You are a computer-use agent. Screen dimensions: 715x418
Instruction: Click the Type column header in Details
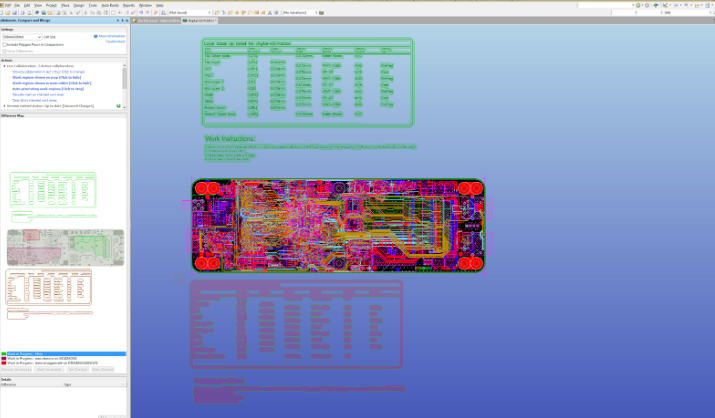94,385
